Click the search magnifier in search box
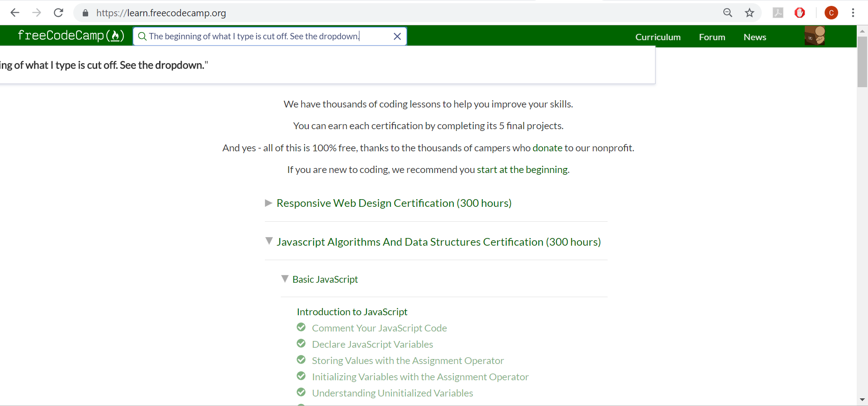Image resolution: width=868 pixels, height=406 pixels. point(142,36)
